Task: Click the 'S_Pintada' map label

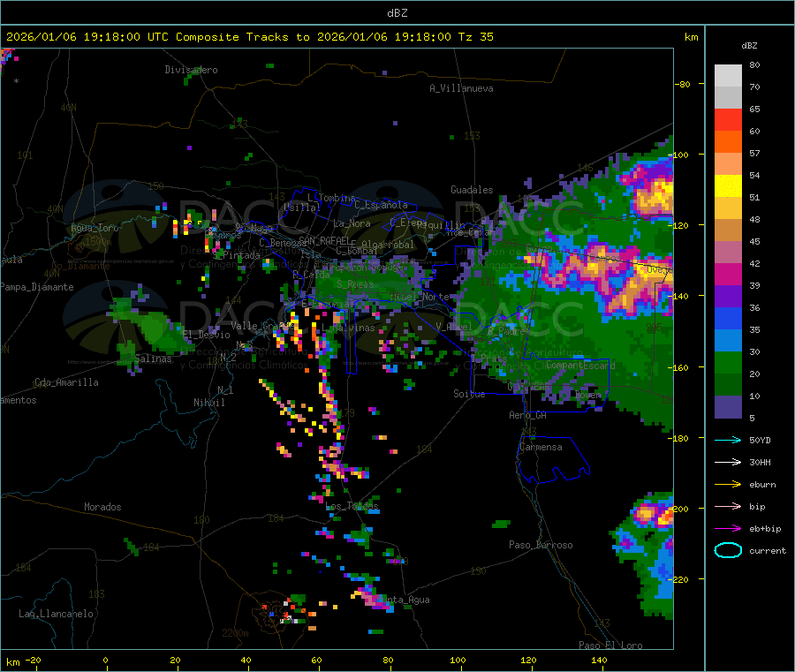Action: click(236, 255)
